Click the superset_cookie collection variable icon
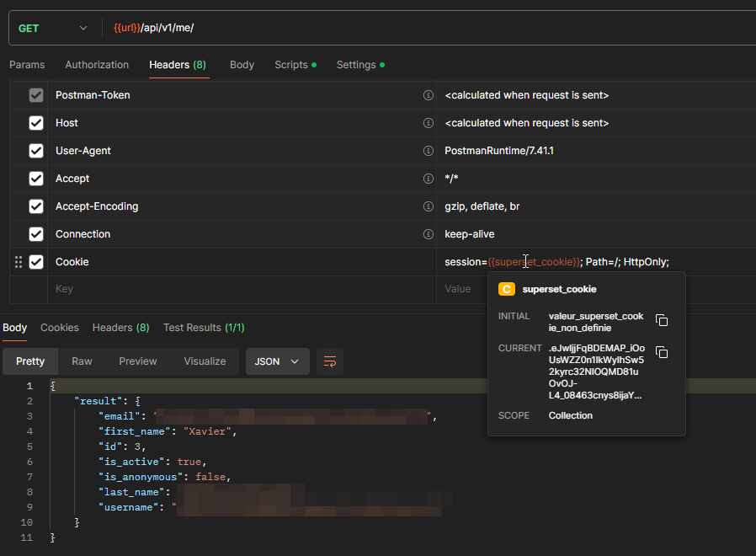The width and height of the screenshot is (756, 556). click(507, 289)
